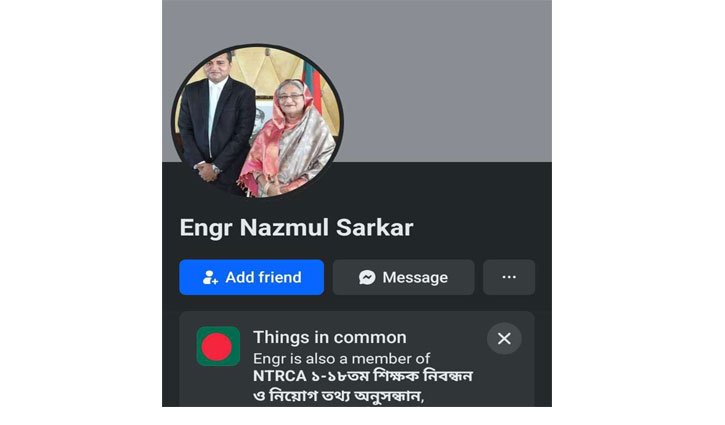725x425 pixels.
Task: Click the red circle of the flag icon
Action: click(x=216, y=347)
